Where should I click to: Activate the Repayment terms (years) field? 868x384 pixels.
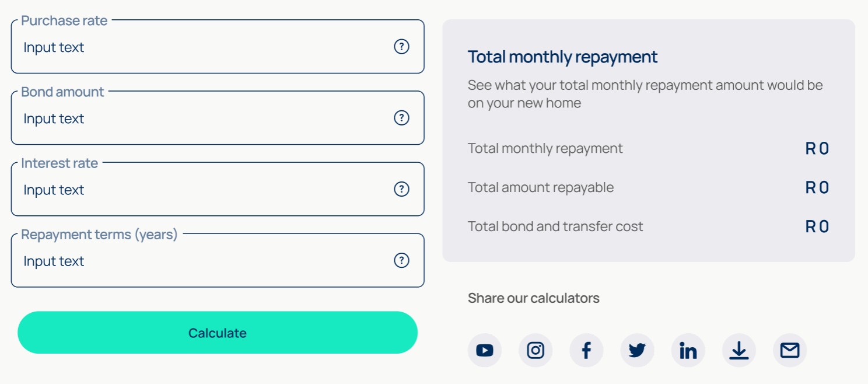pos(218,260)
